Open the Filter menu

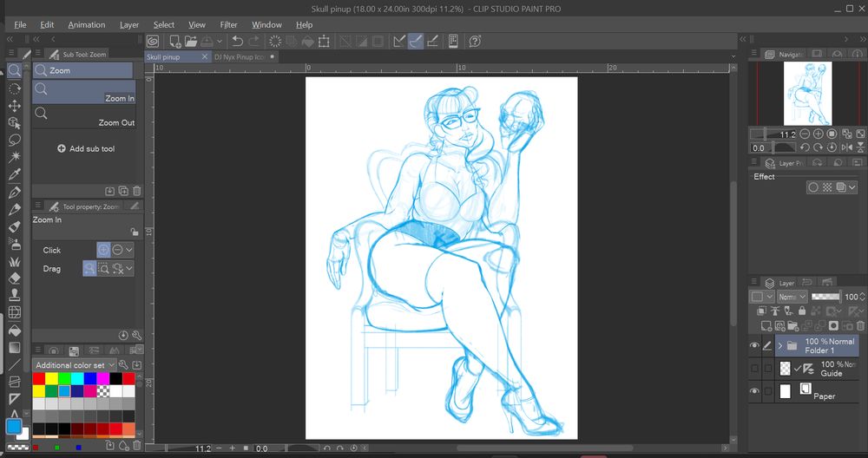click(228, 25)
